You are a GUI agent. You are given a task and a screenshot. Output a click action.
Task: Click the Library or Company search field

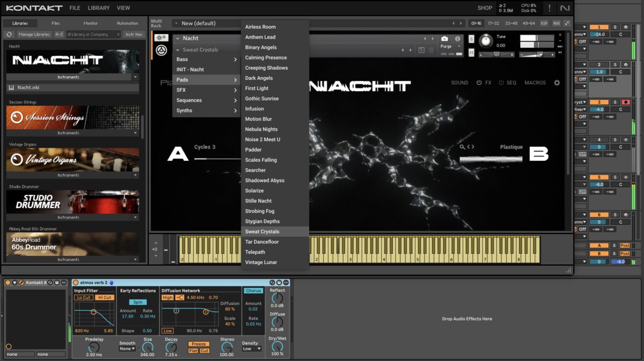tap(94, 34)
